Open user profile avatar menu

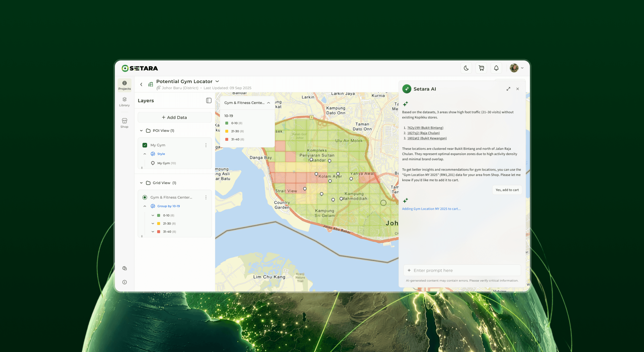[517, 68]
